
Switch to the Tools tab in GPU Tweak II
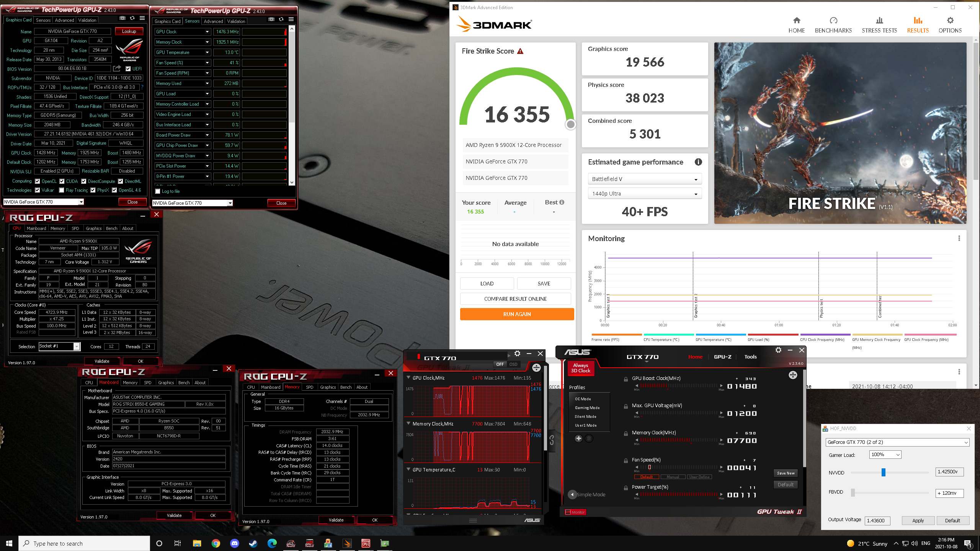click(x=750, y=357)
